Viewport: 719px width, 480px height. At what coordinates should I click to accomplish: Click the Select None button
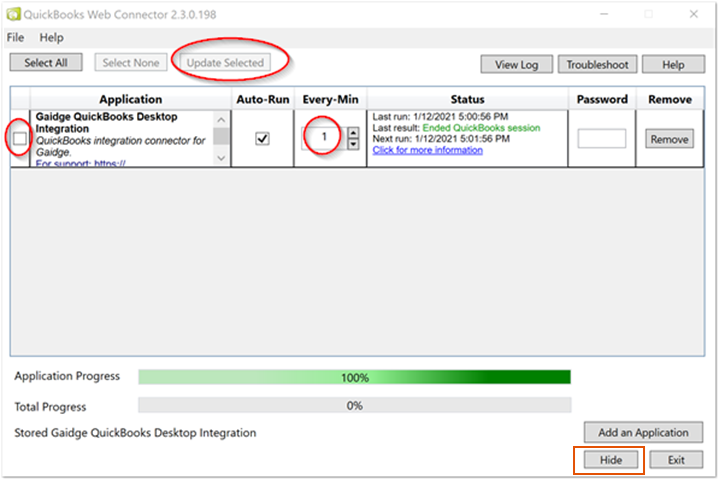point(131,63)
